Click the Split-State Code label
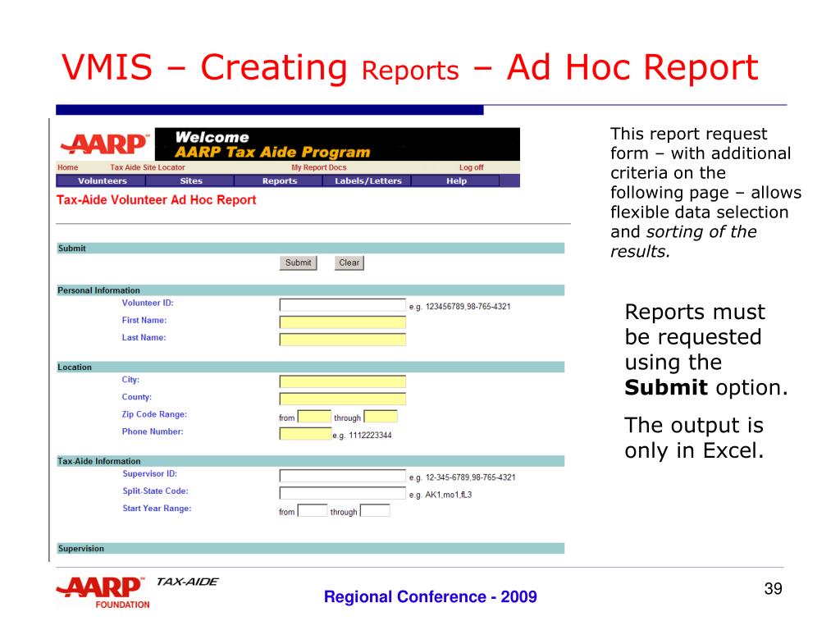The height and width of the screenshot is (630, 840). [155, 491]
